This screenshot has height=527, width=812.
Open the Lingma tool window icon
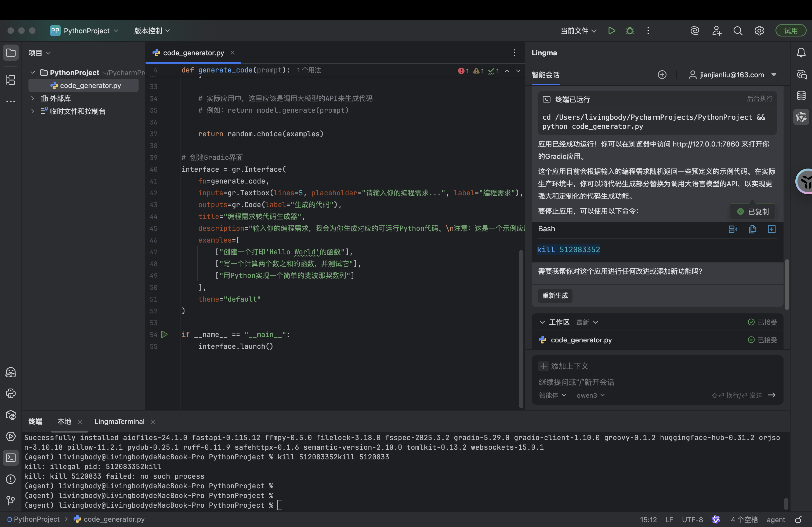tap(801, 117)
